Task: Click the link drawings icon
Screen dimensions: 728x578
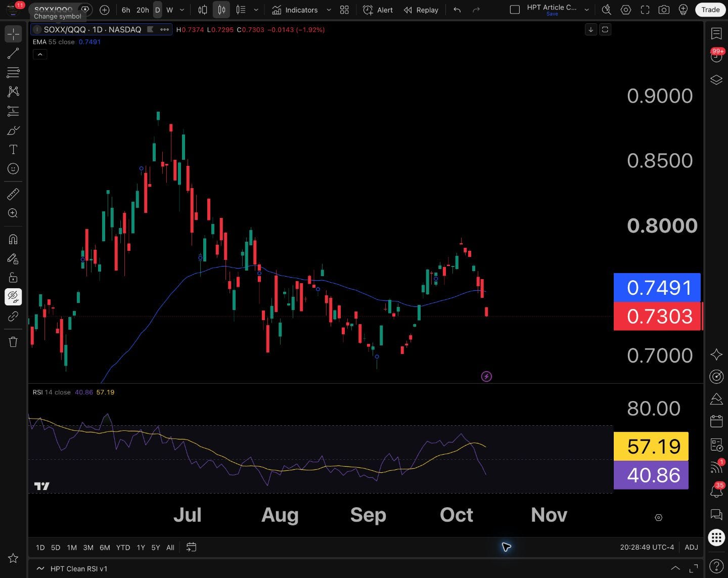Action: click(x=13, y=317)
